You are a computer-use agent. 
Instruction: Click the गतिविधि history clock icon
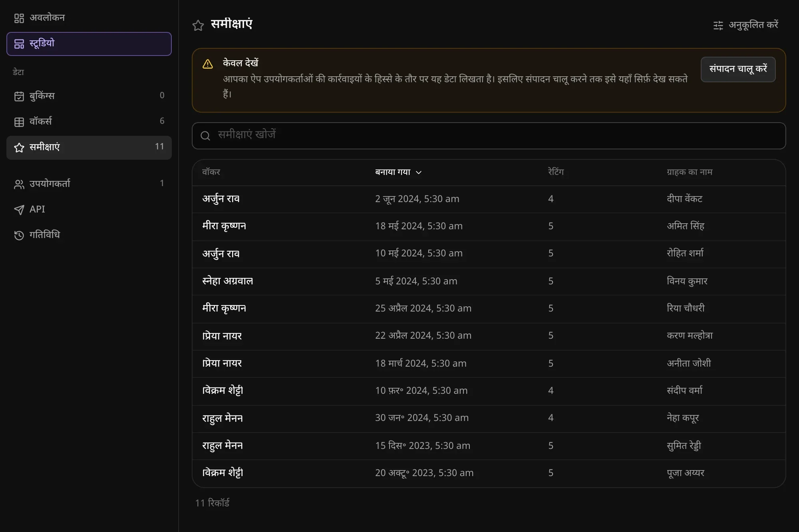[19, 235]
